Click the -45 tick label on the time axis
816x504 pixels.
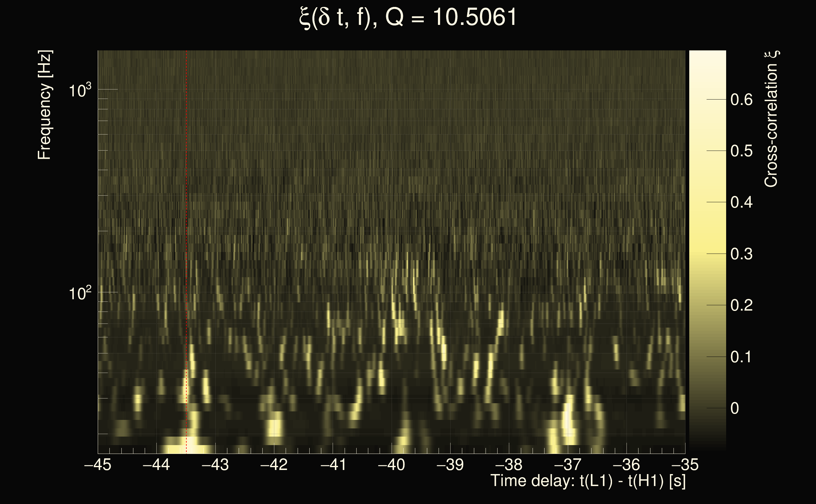click(98, 465)
